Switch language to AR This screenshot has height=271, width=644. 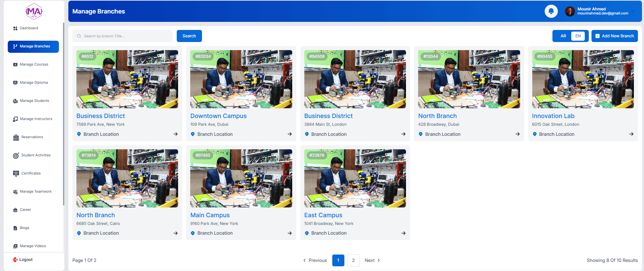pos(563,36)
